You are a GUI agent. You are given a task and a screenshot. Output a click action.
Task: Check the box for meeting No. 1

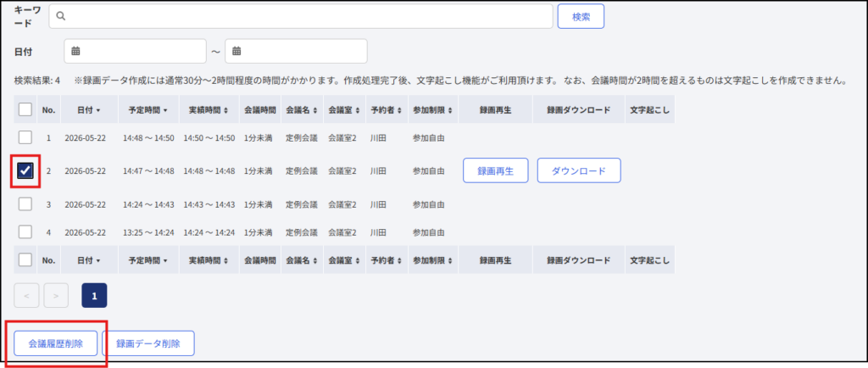[x=25, y=137]
